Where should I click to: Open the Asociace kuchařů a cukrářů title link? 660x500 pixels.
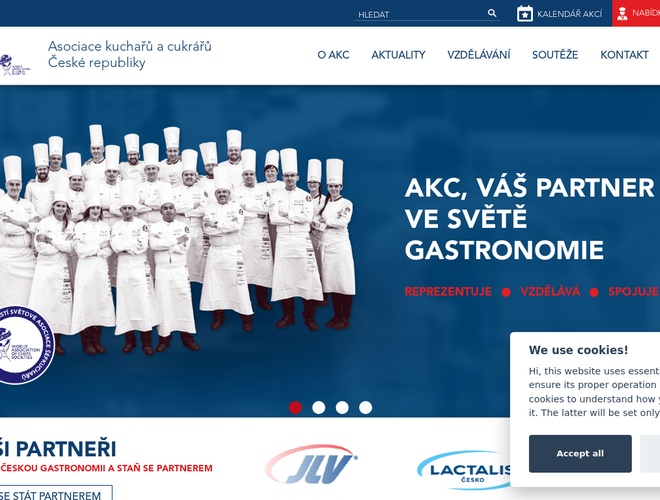(x=130, y=54)
